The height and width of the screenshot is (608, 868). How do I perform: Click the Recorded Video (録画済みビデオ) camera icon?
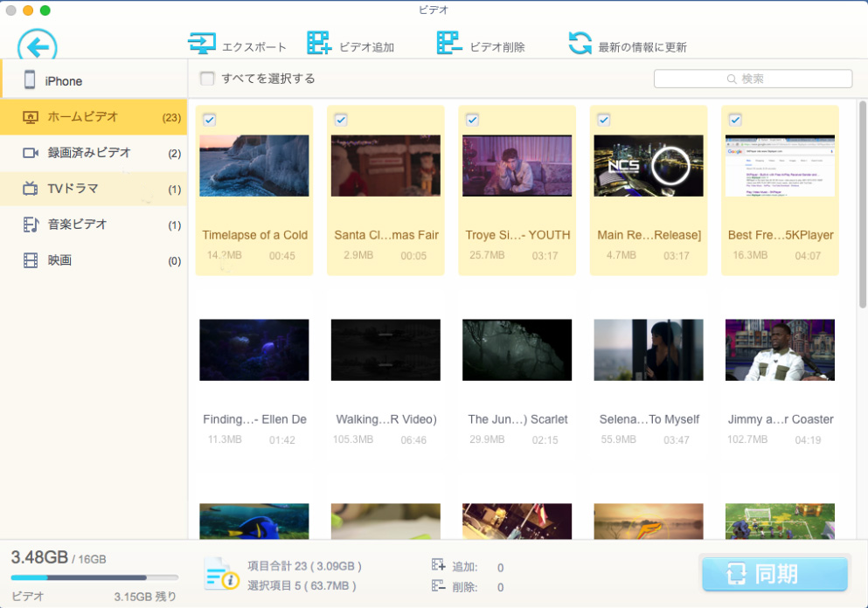[31, 153]
